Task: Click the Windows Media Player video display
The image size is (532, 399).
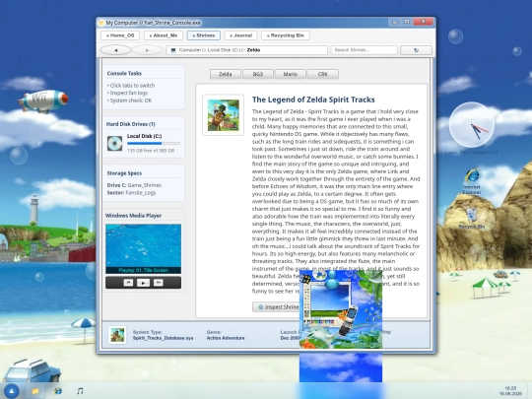Action: point(143,248)
